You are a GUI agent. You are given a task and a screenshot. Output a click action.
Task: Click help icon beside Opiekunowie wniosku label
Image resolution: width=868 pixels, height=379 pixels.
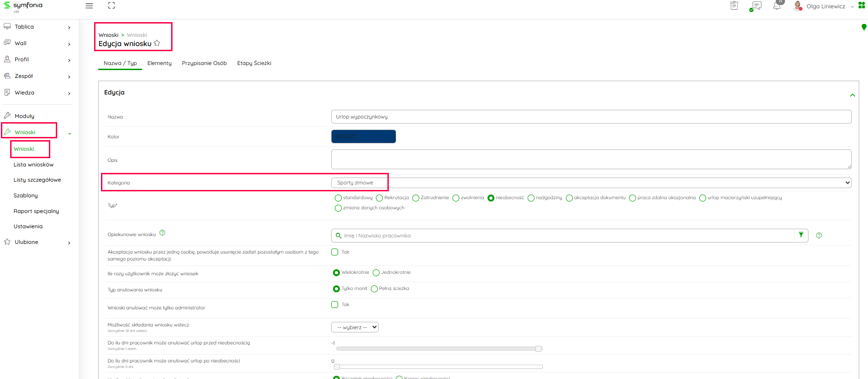point(162,233)
